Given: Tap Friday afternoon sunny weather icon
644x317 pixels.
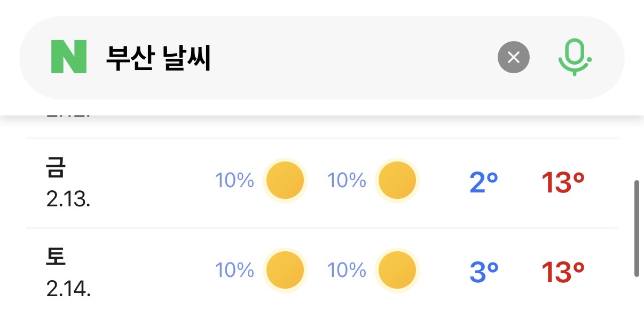Looking at the screenshot, I should pyautogui.click(x=397, y=181).
